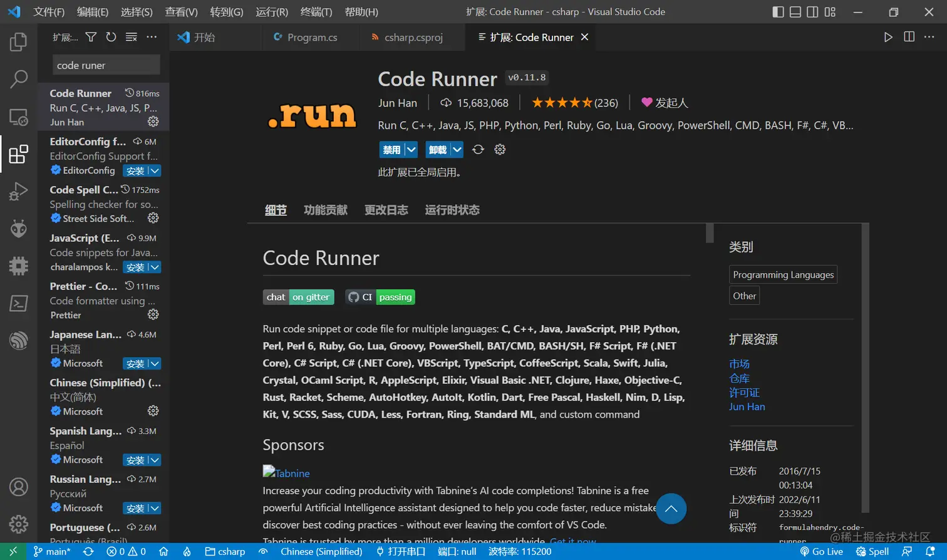Open the gear icon on Code Runner detail page

[x=500, y=150]
